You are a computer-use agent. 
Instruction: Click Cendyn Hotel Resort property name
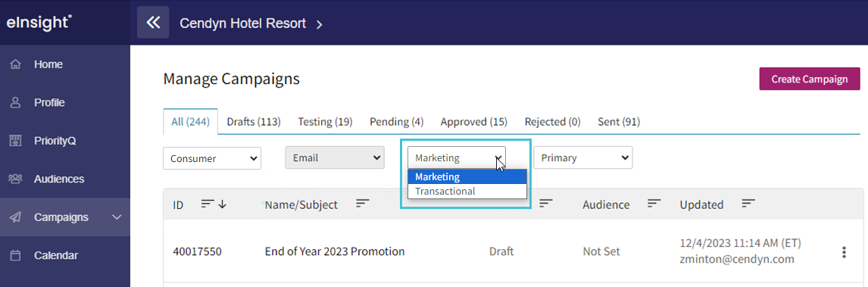(242, 23)
